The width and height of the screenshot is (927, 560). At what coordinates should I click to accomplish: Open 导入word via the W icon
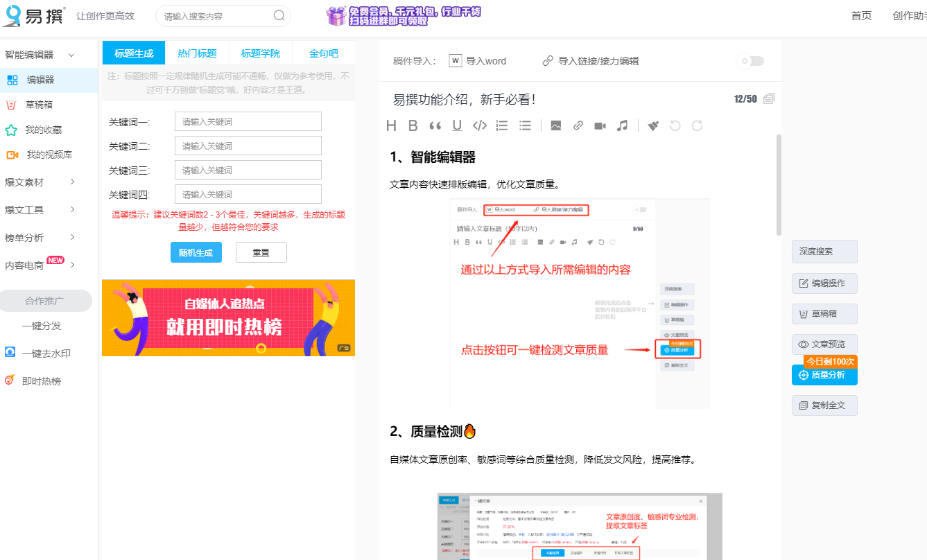(455, 60)
